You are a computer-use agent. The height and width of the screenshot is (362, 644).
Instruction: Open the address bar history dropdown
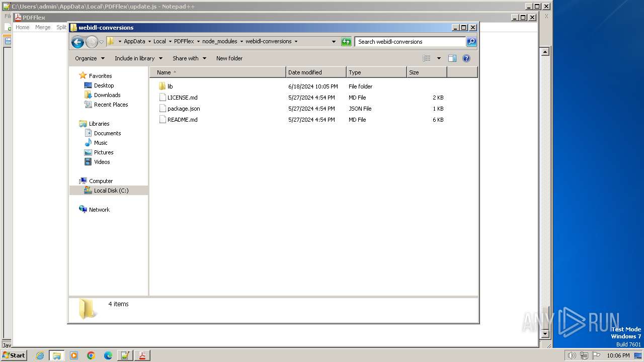334,42
